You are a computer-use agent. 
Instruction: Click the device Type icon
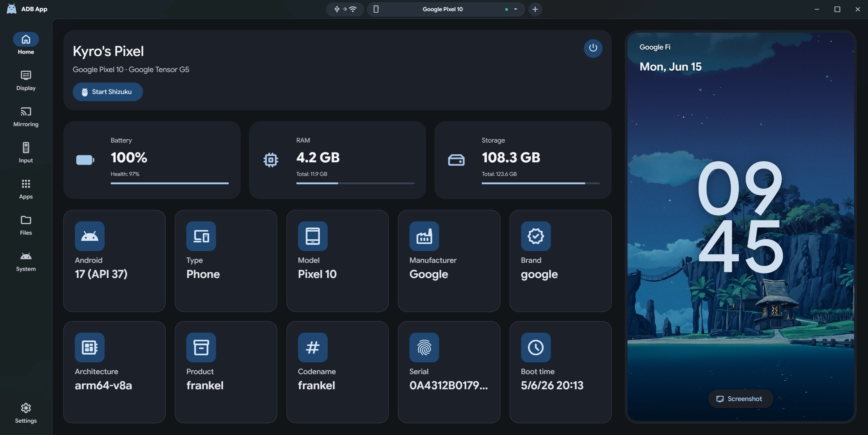[x=201, y=236]
